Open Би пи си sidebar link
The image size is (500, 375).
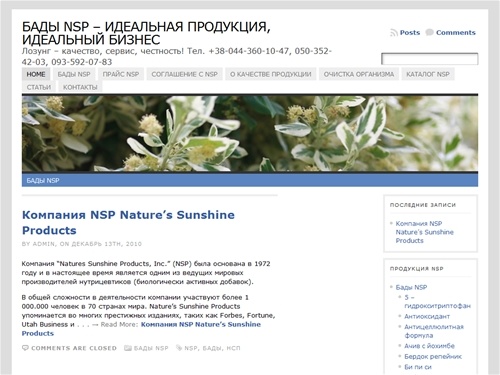click(x=418, y=367)
